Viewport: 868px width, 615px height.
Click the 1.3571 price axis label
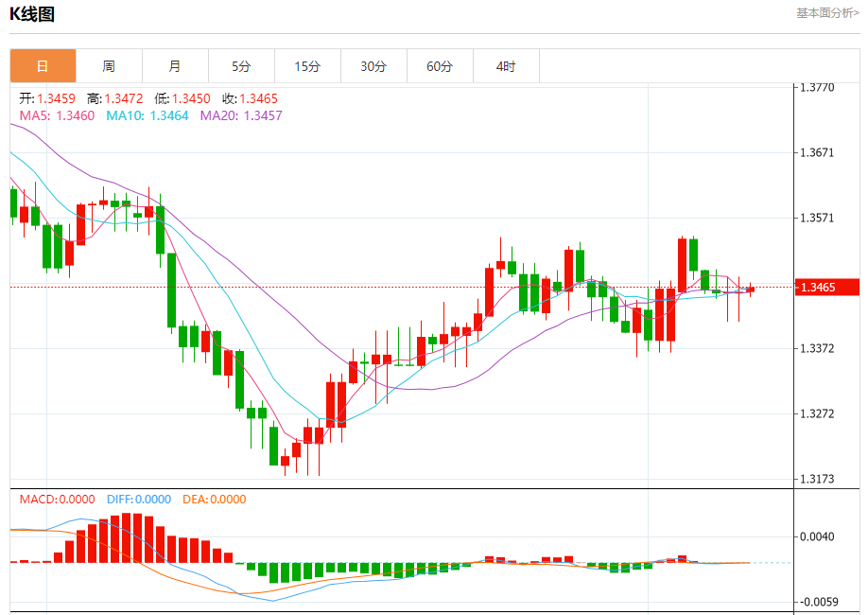pos(817,218)
